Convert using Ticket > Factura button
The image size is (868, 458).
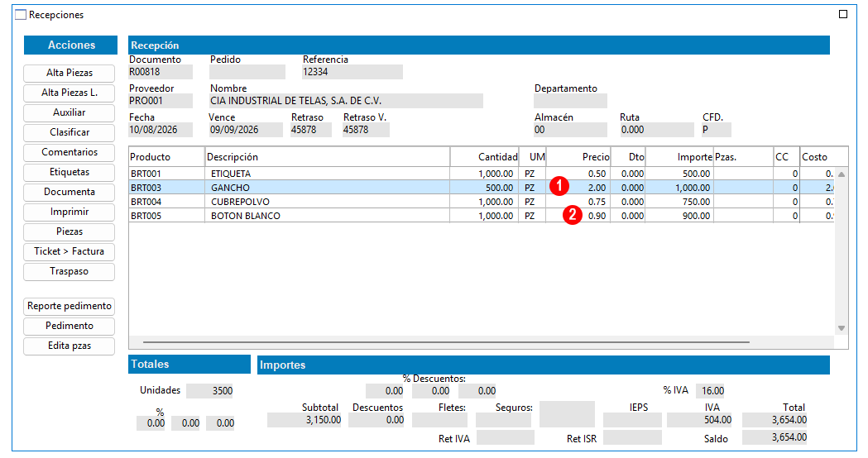(x=70, y=251)
